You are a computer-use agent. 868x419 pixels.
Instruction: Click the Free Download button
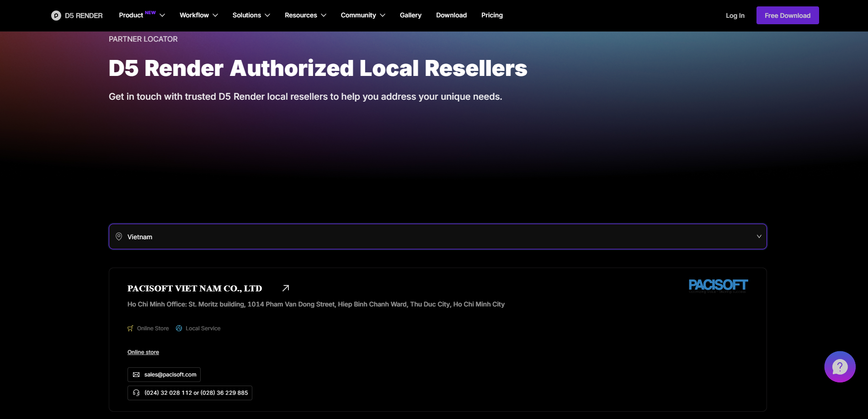click(x=788, y=16)
